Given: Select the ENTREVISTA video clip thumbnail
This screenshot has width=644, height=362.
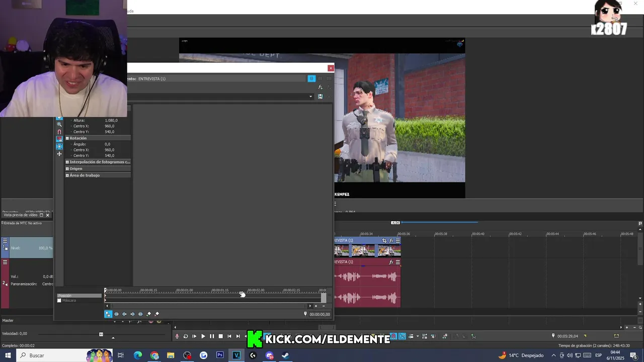Looking at the screenshot, I should click(367, 250).
